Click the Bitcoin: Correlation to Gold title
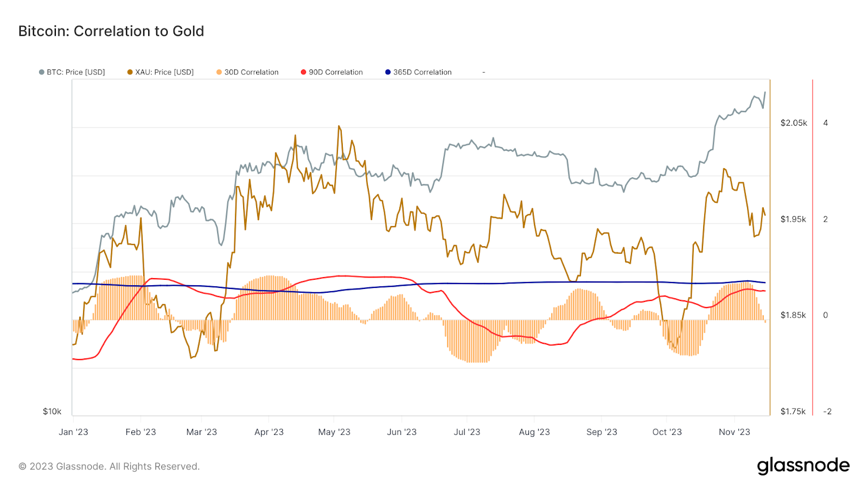868x488 pixels. tap(111, 31)
